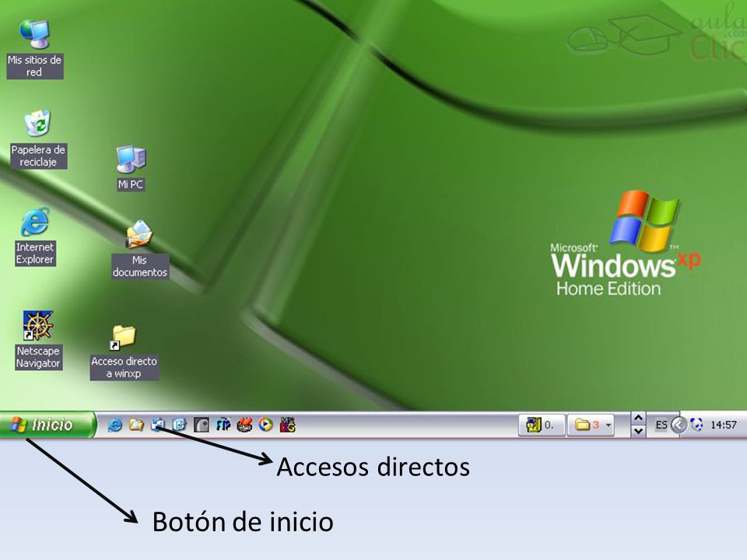Open grouped folder taskbar button showing 3

(591, 425)
